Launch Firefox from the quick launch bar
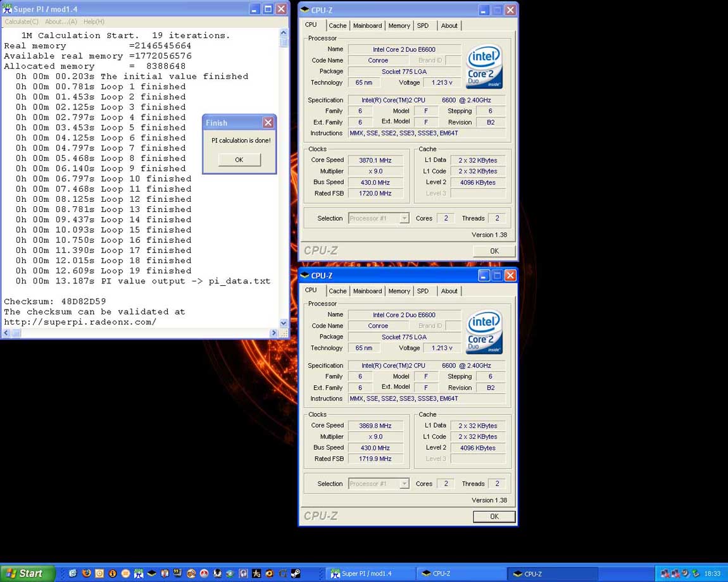Screen dimensions: 728x582 (x=86, y=573)
